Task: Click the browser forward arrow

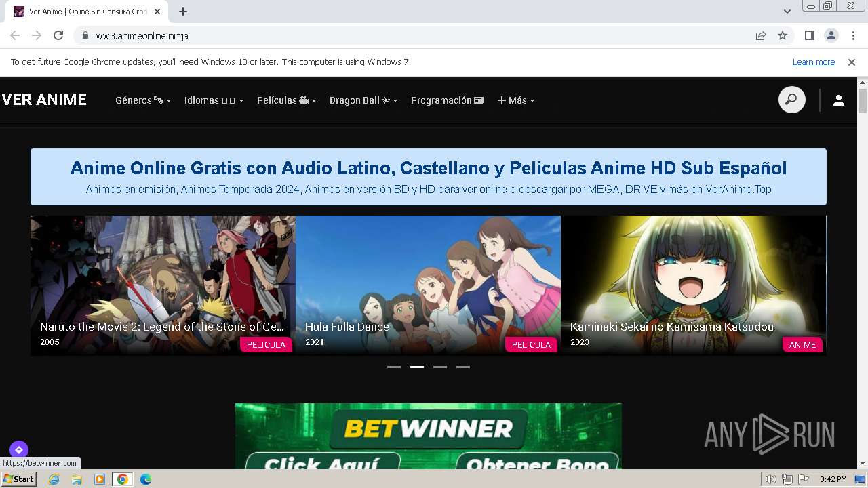Action: (x=37, y=35)
